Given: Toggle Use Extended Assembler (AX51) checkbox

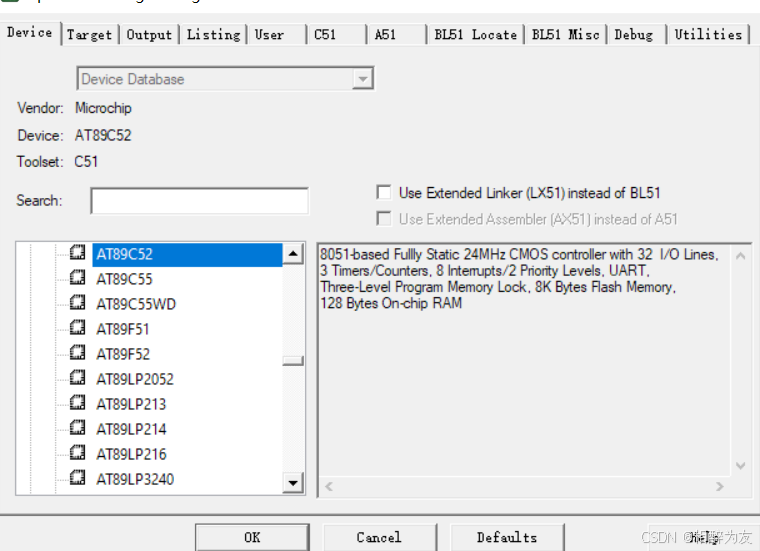Looking at the screenshot, I should [x=384, y=219].
